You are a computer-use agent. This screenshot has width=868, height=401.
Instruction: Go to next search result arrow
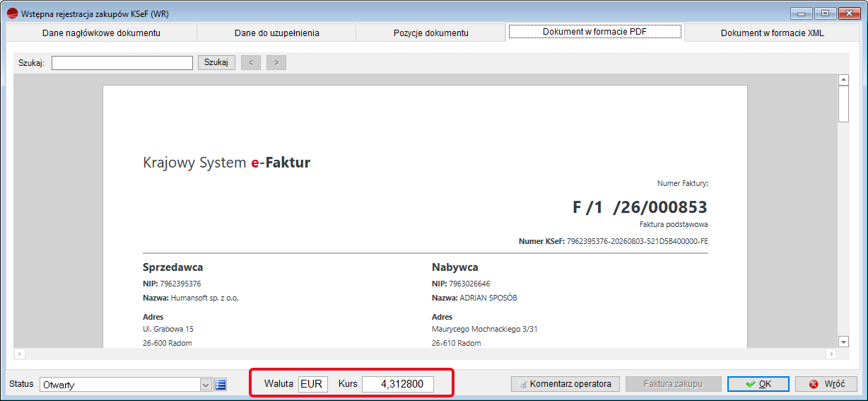pos(276,62)
